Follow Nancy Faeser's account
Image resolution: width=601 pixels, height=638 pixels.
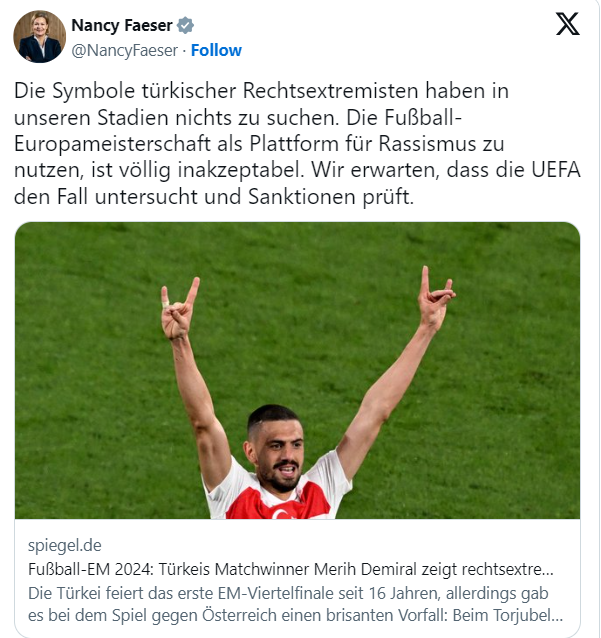[x=216, y=50]
